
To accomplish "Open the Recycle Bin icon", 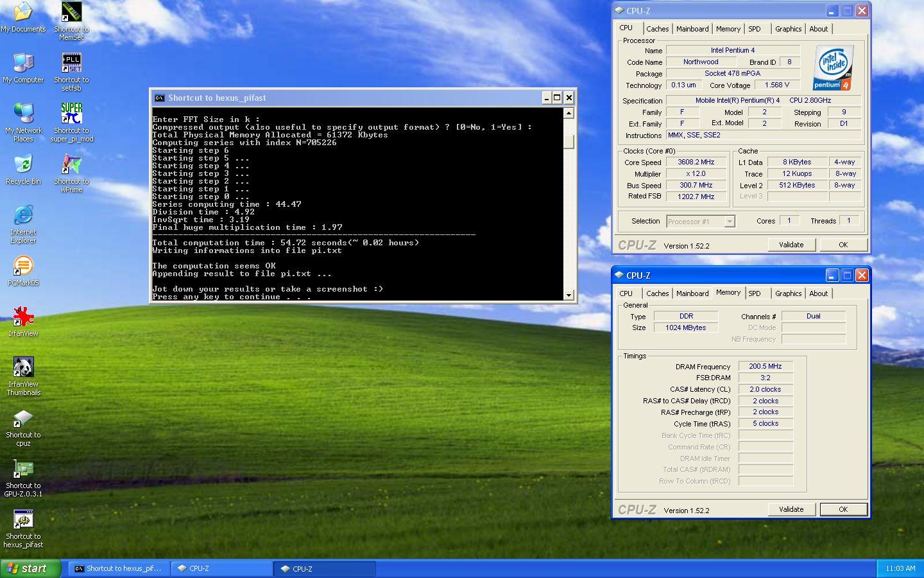I will 23,170.
